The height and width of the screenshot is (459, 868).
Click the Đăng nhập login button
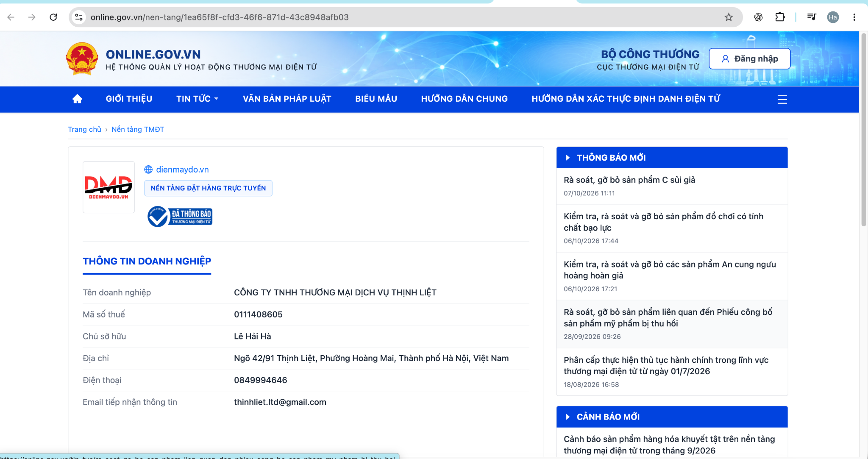pyautogui.click(x=749, y=58)
